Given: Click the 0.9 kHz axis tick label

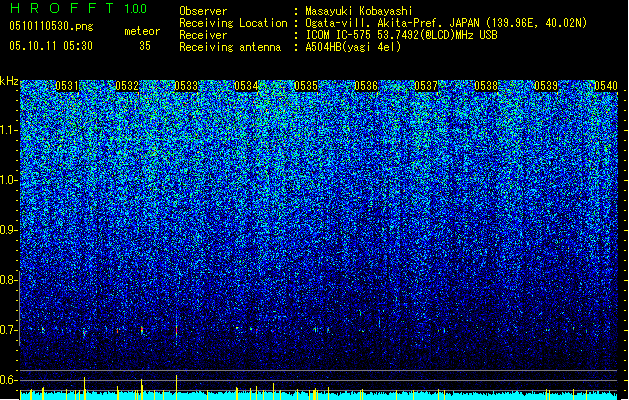Looking at the screenshot, I should 9,230.
